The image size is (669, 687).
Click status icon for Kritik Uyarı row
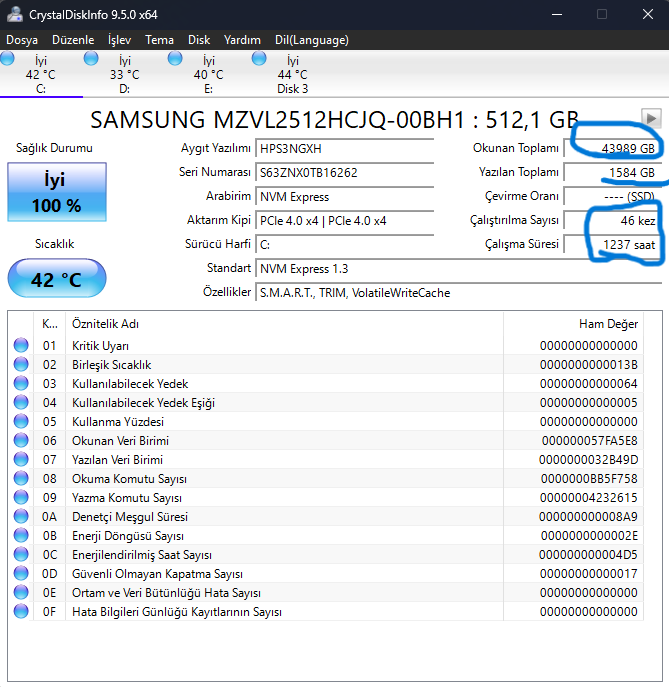[21, 345]
